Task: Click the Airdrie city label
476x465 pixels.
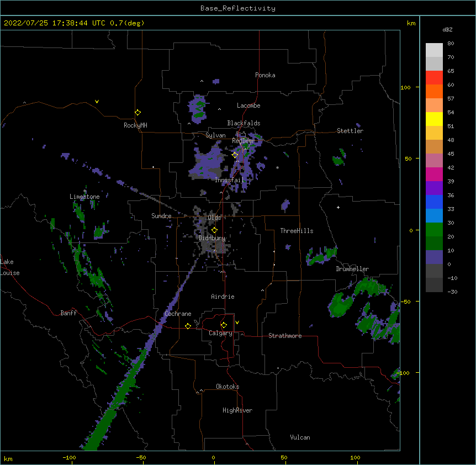Action: 223,297
